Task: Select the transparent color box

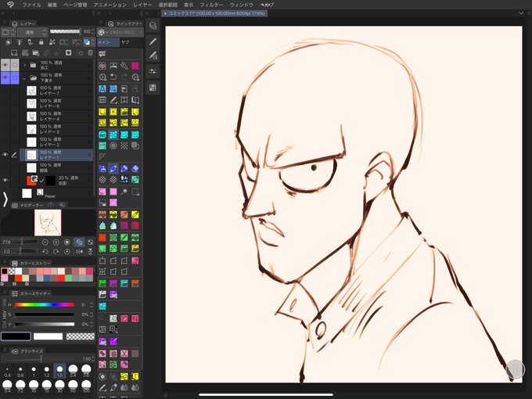Action: pyautogui.click(x=81, y=336)
